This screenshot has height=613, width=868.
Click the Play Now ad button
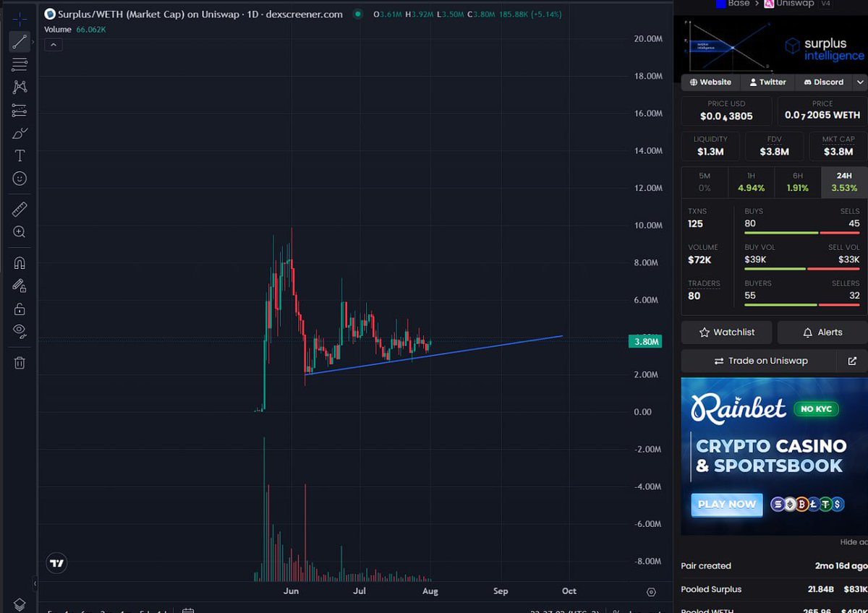click(726, 504)
